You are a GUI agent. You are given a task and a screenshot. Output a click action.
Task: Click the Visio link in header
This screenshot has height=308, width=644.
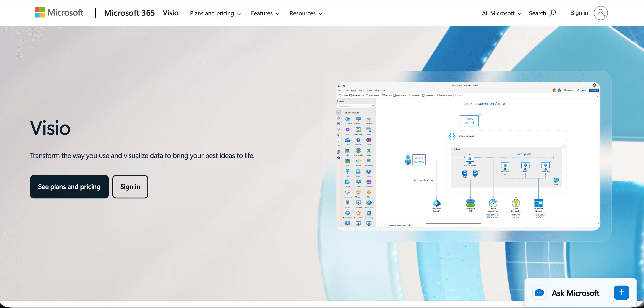tap(171, 13)
